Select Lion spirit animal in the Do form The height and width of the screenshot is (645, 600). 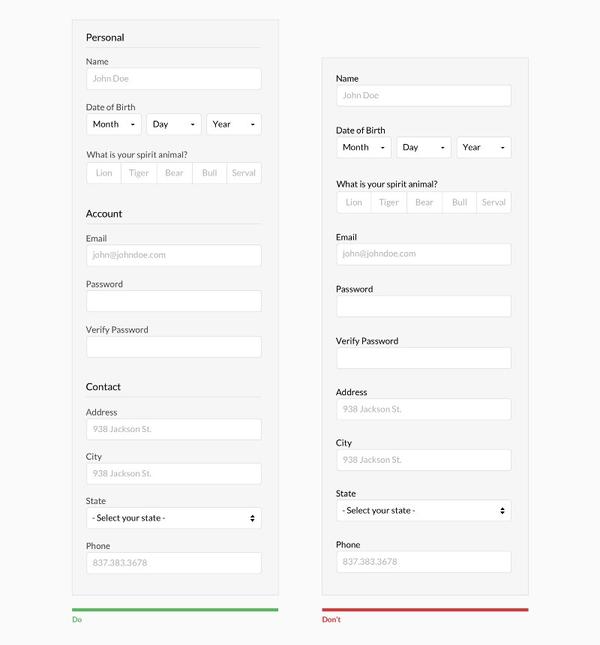[104, 173]
